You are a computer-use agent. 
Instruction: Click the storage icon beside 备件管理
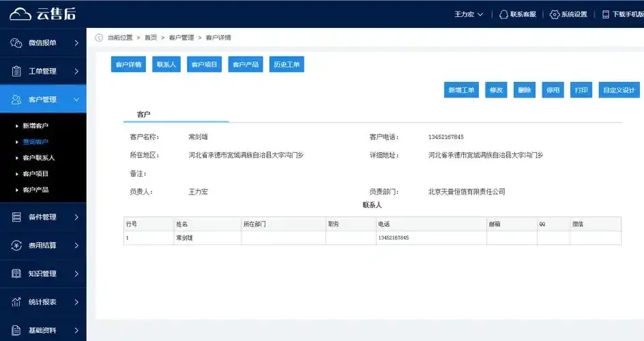tap(16, 217)
